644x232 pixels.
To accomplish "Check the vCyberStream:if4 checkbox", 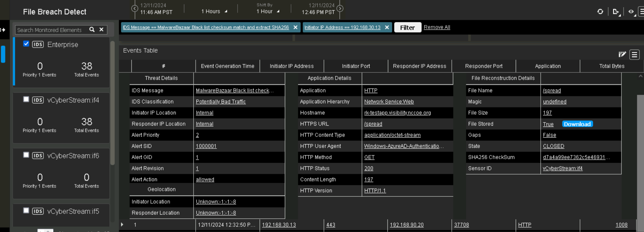I will [26, 99].
